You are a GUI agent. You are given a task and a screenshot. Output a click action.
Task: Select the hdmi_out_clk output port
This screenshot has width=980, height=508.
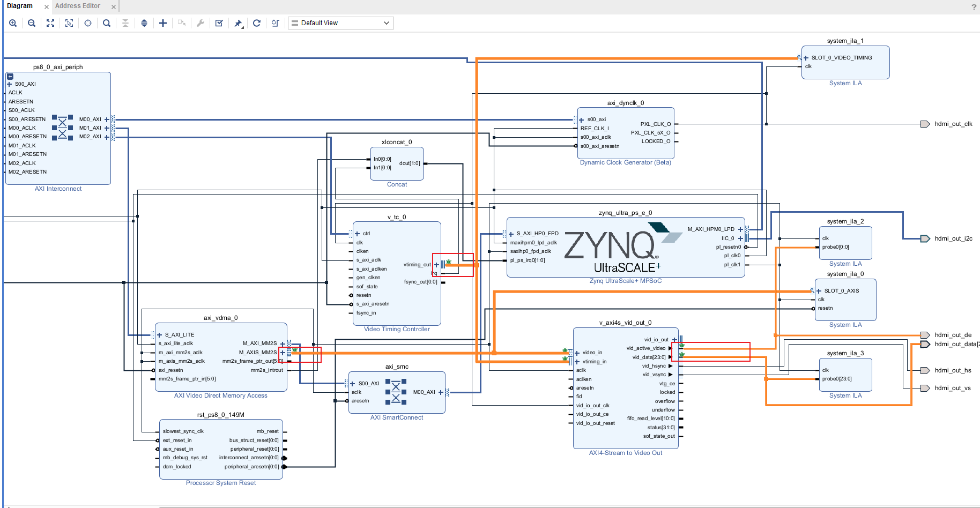point(925,124)
